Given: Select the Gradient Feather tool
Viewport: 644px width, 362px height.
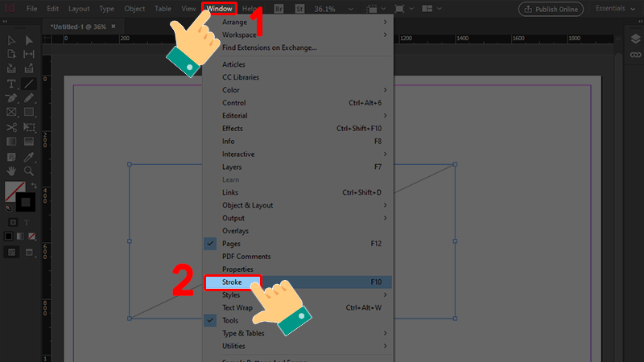Looking at the screenshot, I should [29, 142].
